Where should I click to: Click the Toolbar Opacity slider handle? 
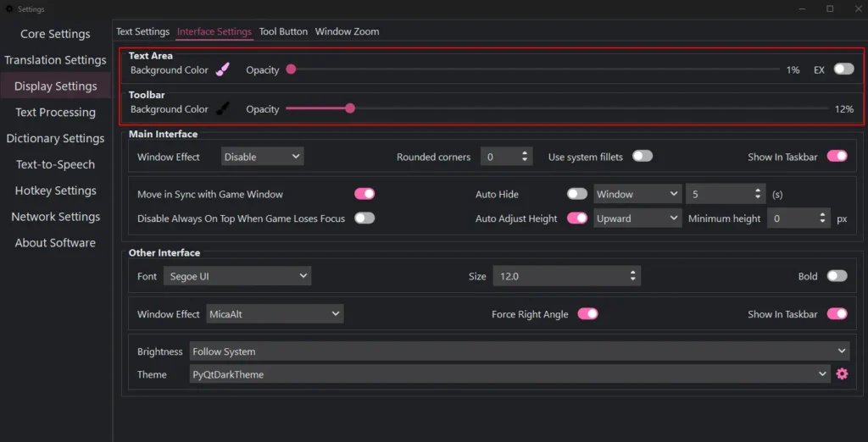(x=350, y=108)
